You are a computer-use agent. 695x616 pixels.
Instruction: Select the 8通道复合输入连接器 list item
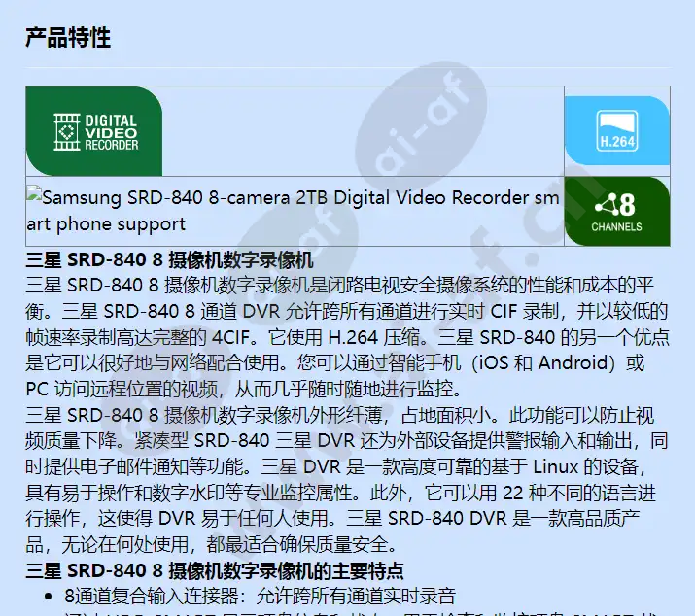tap(260, 597)
